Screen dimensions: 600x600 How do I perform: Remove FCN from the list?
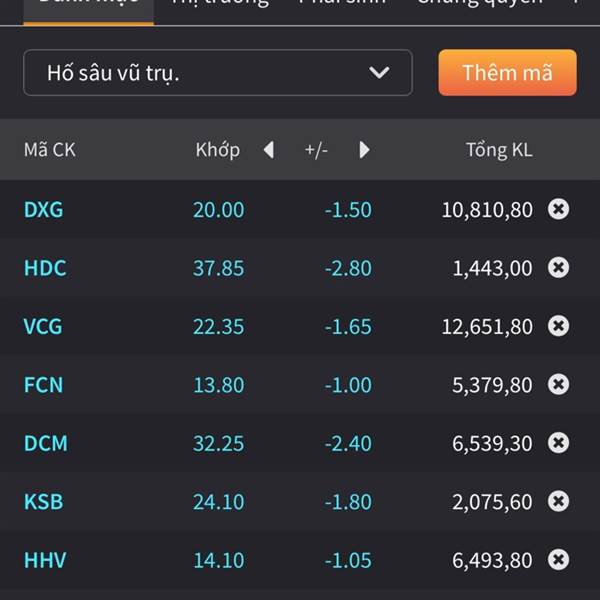[x=558, y=384]
